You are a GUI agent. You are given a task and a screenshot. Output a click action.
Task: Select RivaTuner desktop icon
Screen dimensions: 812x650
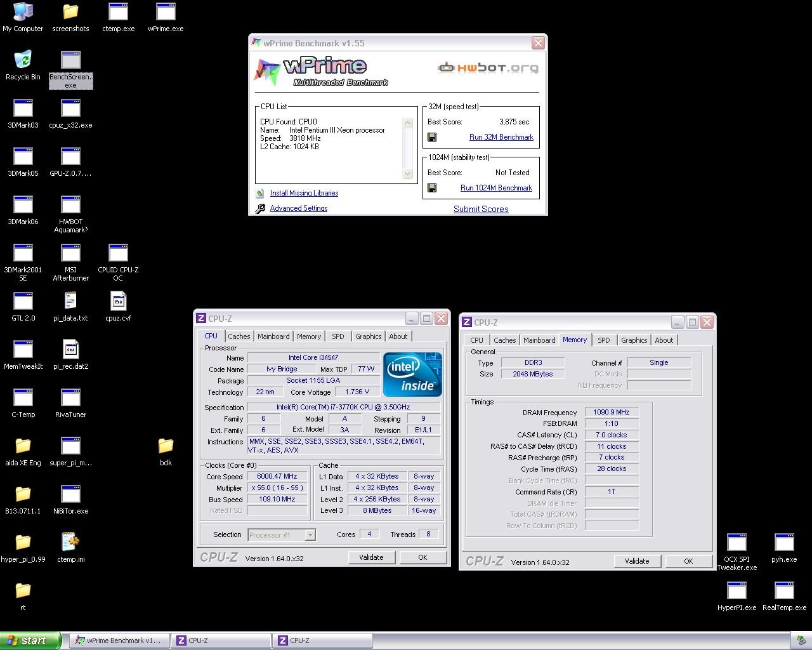[70, 403]
